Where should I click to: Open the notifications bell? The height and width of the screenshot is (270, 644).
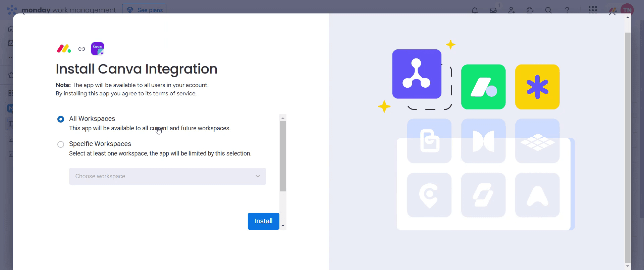pos(475,10)
